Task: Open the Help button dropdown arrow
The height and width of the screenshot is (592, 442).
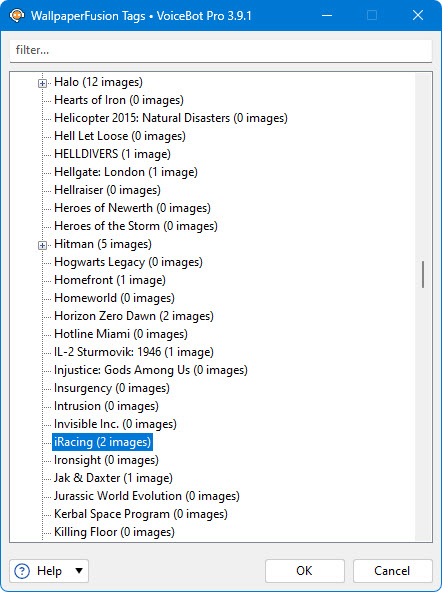Action: pyautogui.click(x=79, y=570)
